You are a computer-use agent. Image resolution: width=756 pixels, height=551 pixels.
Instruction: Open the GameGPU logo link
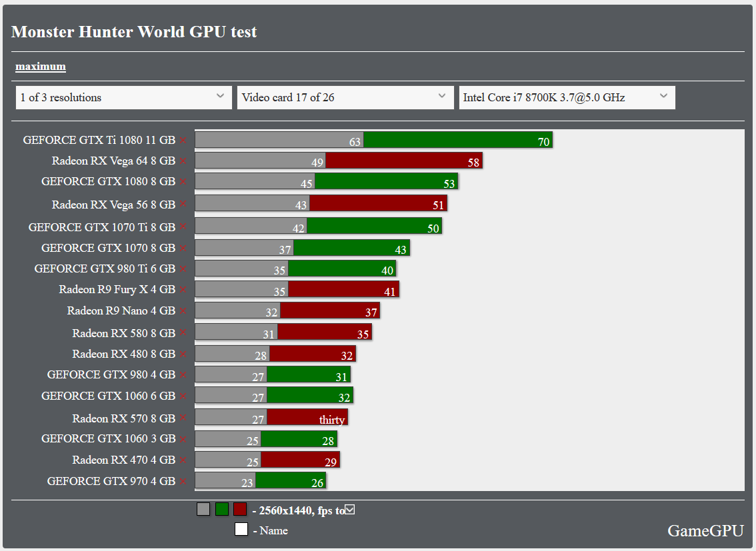click(705, 530)
